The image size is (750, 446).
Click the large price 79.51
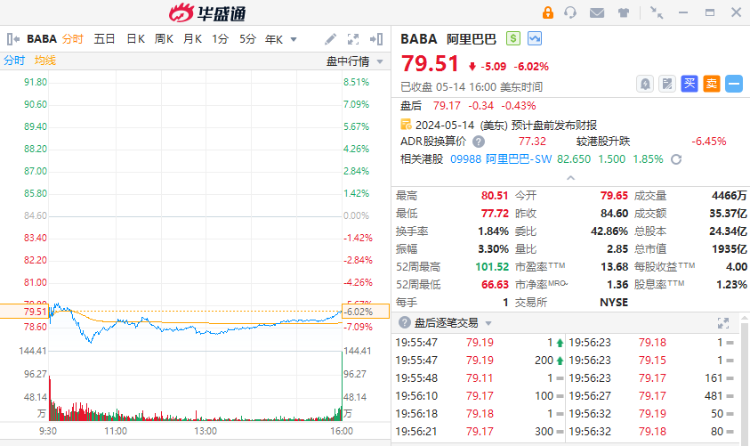(430, 64)
